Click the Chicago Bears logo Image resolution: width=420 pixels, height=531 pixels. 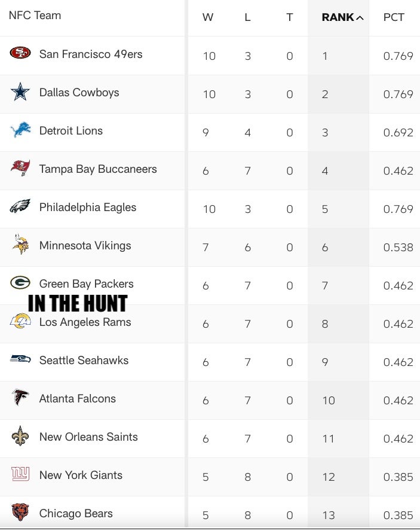click(20, 512)
